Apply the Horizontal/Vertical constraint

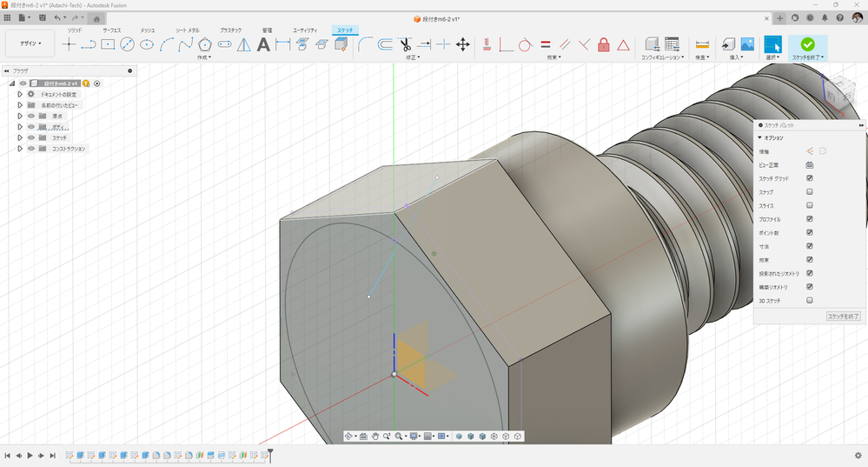point(506,45)
